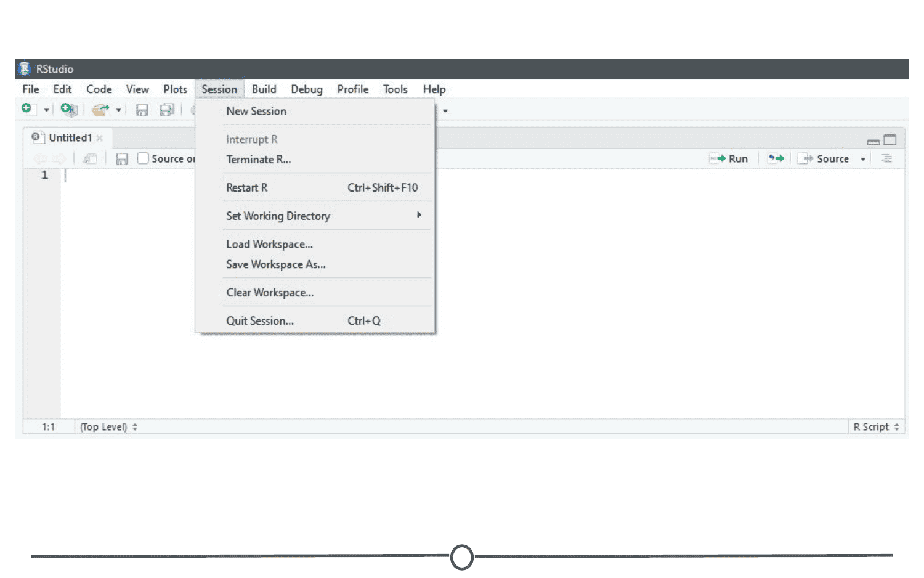This screenshot has height=578, width=924.
Task: Click the Source button
Action: [824, 158]
